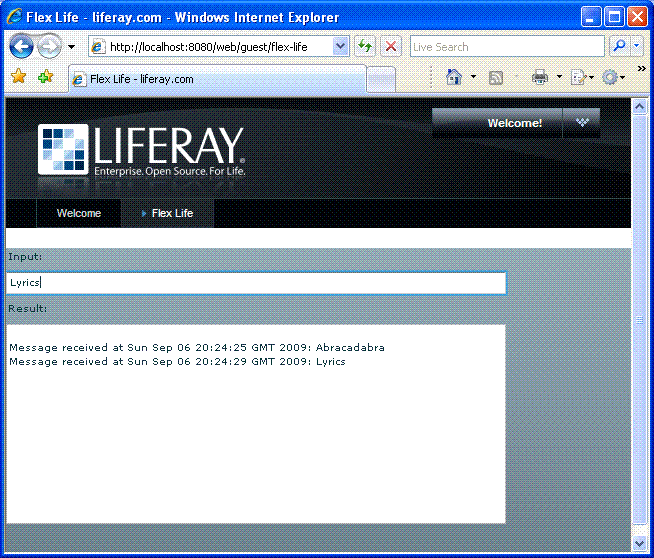Viewport: 654px width, 558px height.
Task: Open Favorites Center star icon
Action: click(18, 77)
